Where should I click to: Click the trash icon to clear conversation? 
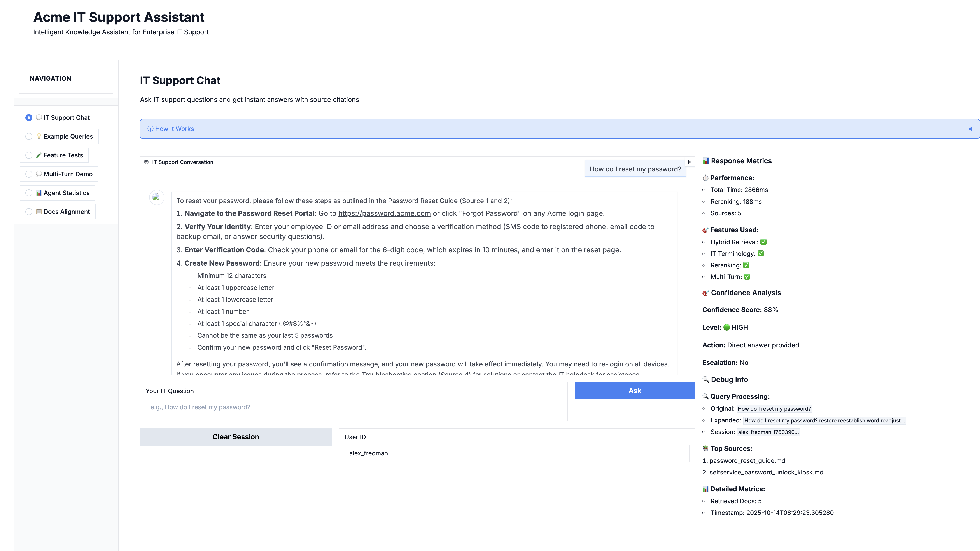pos(690,162)
